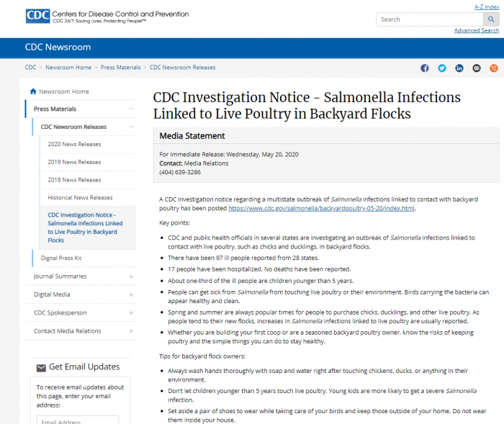This screenshot has height=424, width=504.
Task: Collapse the CDC Newsroom Releases submenu
Action: click(131, 127)
